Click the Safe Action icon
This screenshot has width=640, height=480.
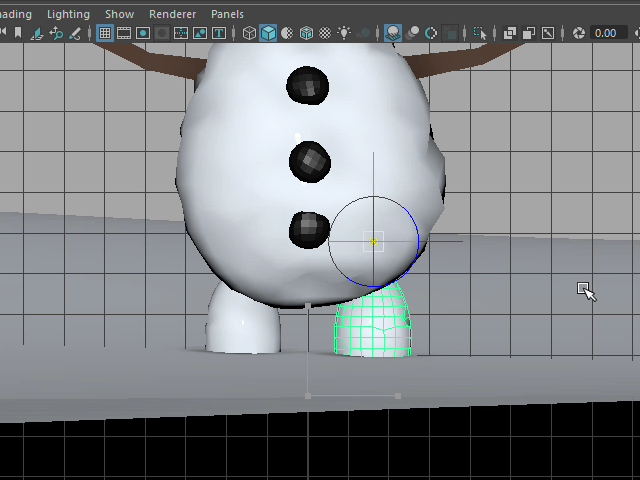pos(200,33)
